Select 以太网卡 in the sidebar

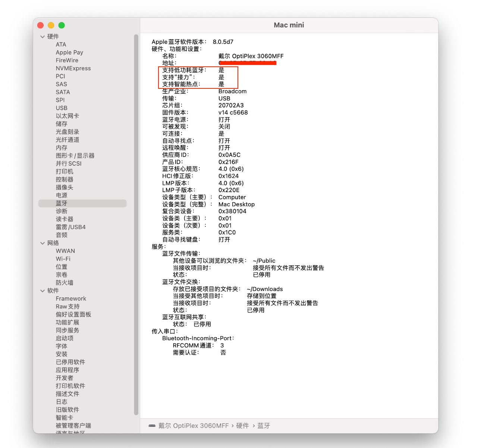click(67, 116)
